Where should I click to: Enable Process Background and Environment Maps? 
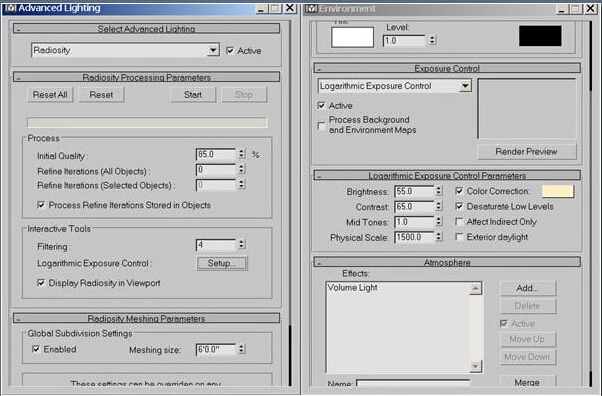pyautogui.click(x=322, y=126)
